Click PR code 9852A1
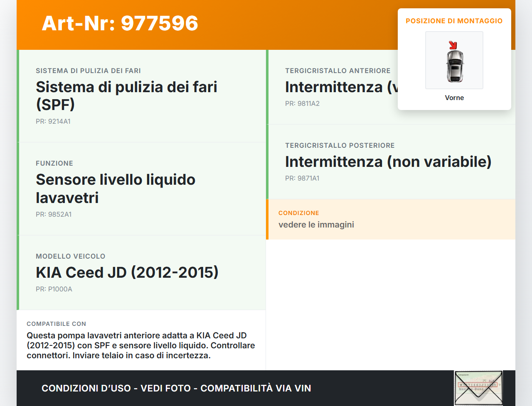The width and height of the screenshot is (532, 406). tap(54, 214)
